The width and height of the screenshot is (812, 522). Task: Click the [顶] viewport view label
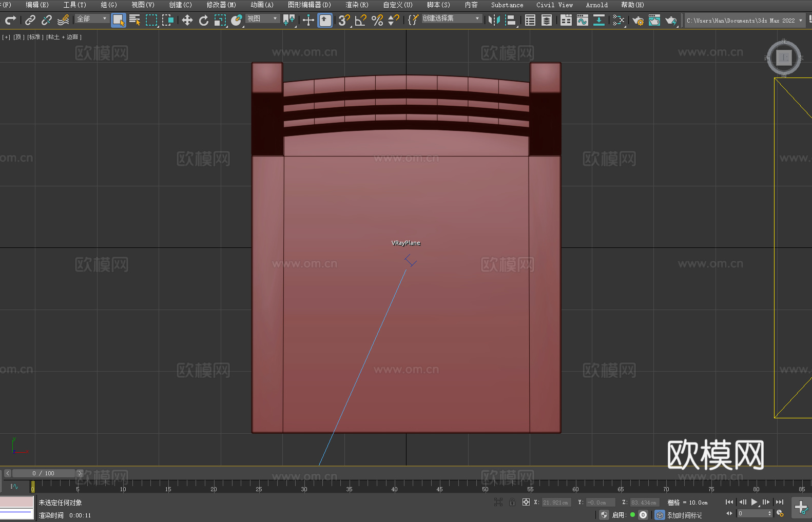[19, 37]
